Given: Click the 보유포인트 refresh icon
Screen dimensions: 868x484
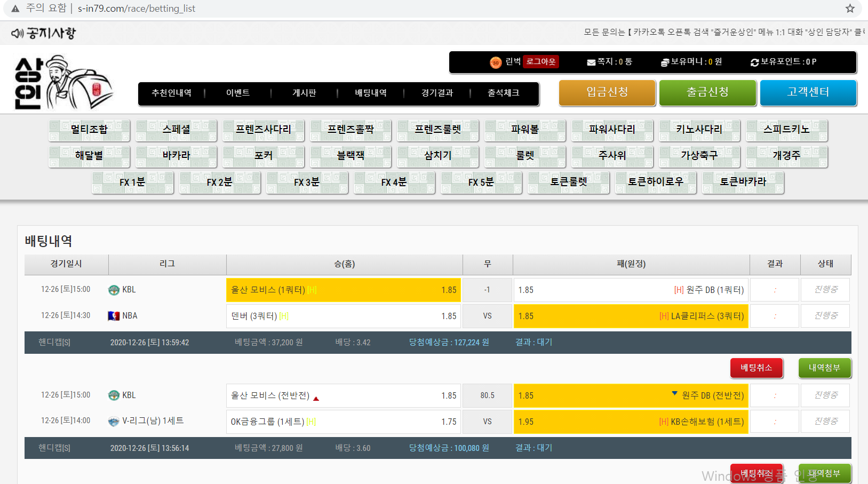Looking at the screenshot, I should pos(754,62).
